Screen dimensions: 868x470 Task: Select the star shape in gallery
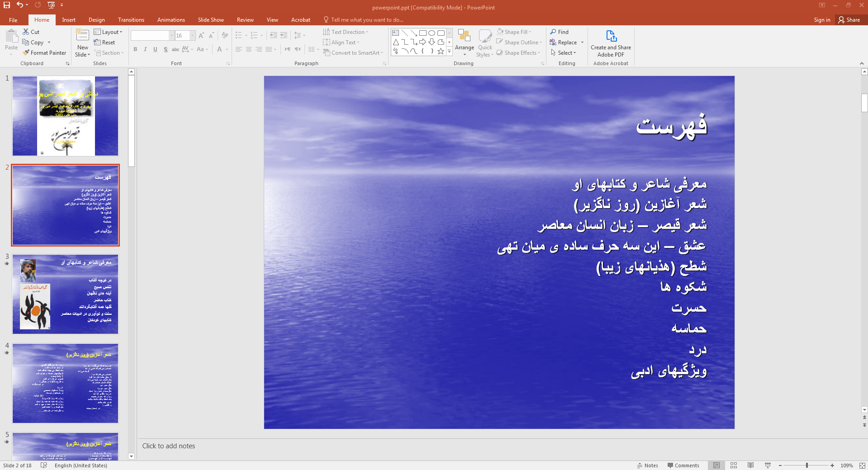pos(441,51)
